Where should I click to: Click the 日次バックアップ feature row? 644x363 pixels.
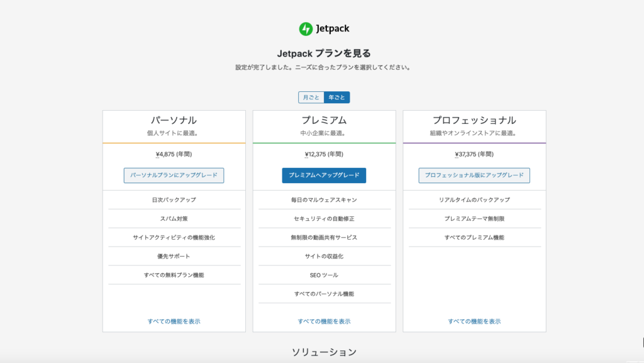174,200
